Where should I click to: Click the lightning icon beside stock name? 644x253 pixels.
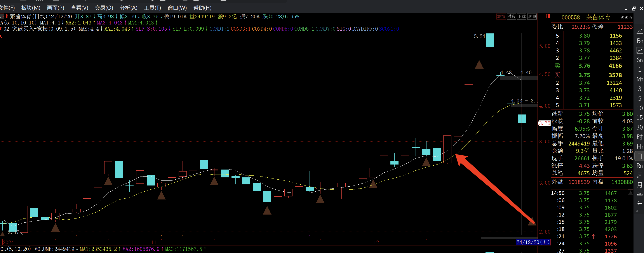[x=627, y=18]
